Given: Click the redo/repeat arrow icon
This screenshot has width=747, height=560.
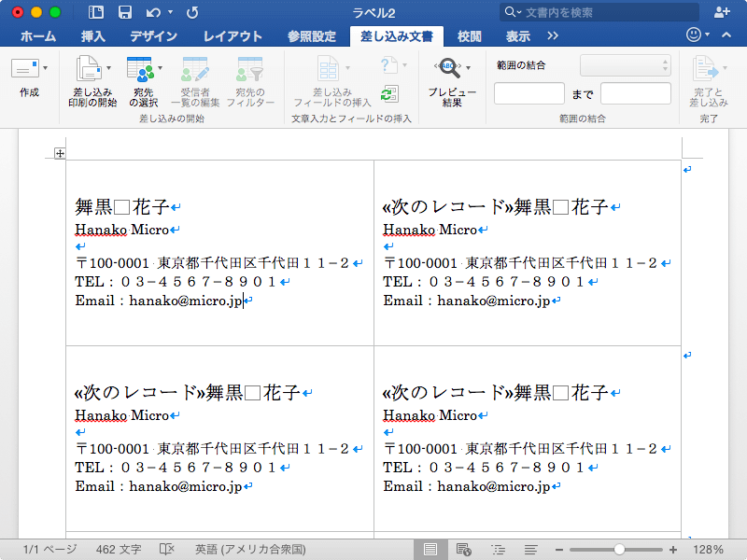Looking at the screenshot, I should pos(192,13).
